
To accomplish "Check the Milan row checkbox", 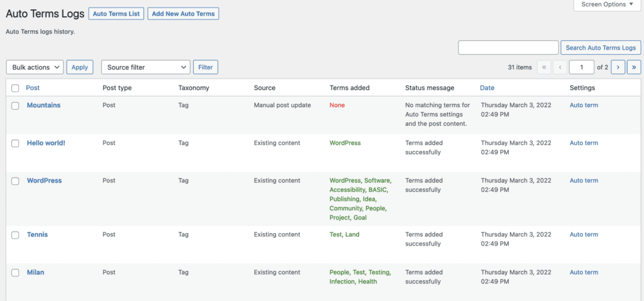I will click(x=15, y=273).
